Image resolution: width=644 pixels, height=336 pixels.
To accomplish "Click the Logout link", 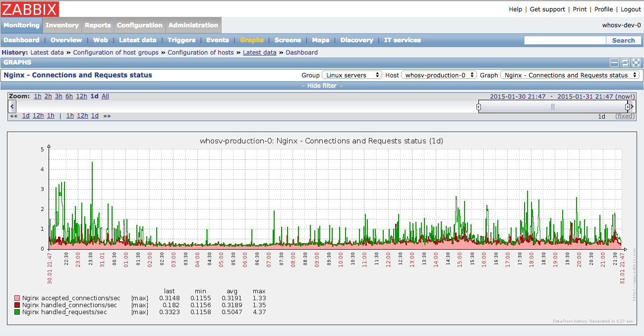I will point(631,9).
